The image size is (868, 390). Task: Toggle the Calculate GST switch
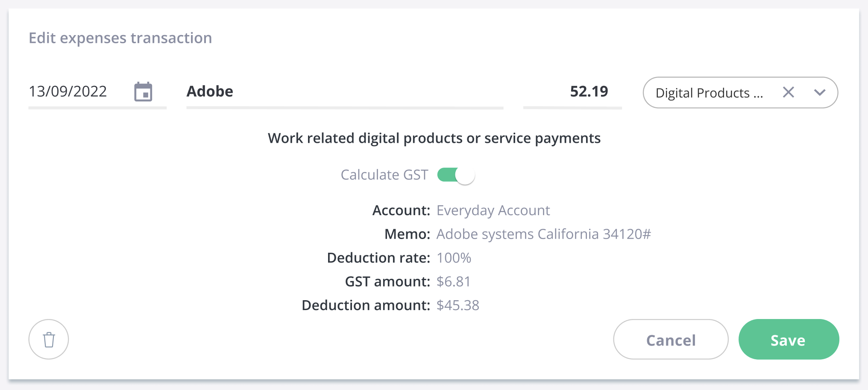click(456, 175)
